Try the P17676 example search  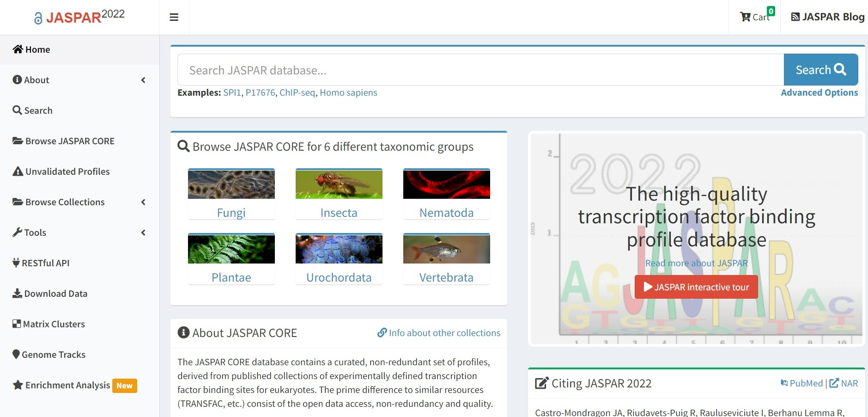[x=260, y=92]
